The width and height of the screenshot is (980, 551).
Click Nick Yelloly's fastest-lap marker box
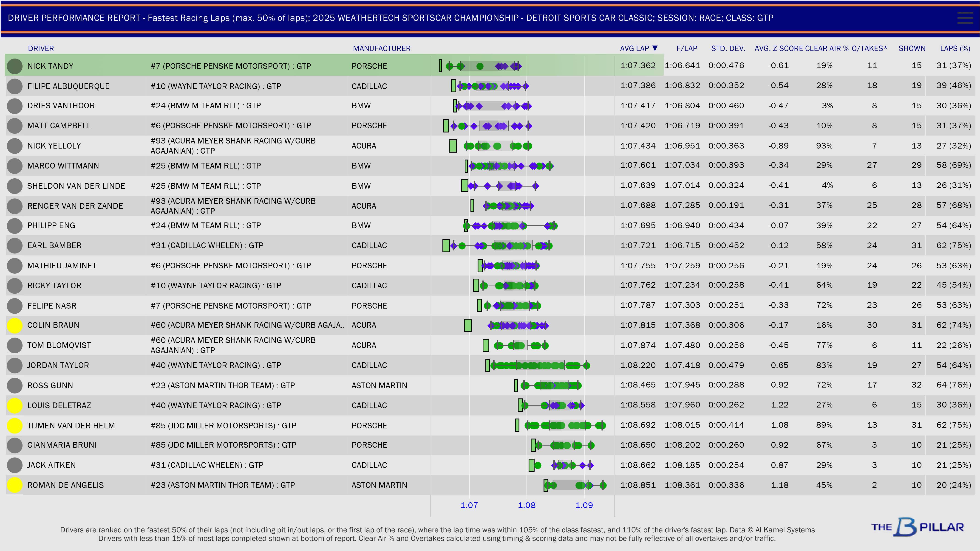pyautogui.click(x=453, y=146)
